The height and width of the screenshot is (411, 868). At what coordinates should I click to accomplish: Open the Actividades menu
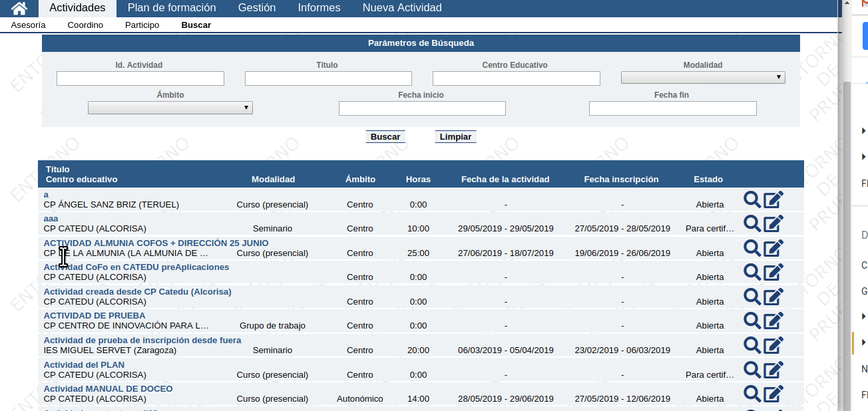point(77,8)
